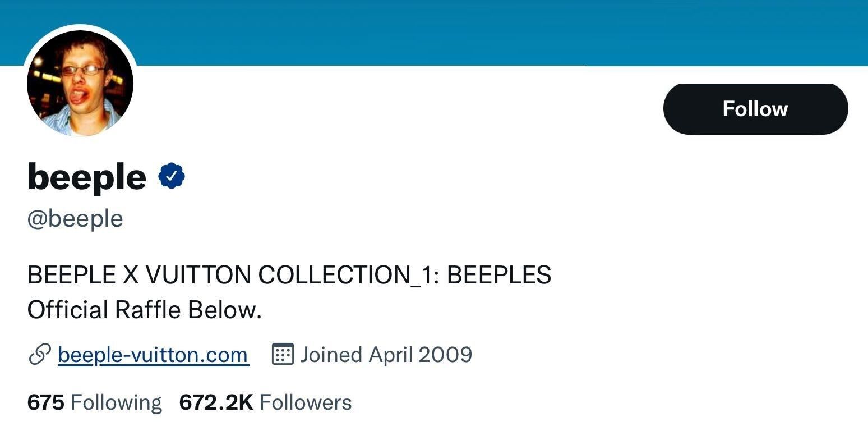This screenshot has height=431, width=868.
Task: Open beeple's profile picture
Action: (80, 84)
